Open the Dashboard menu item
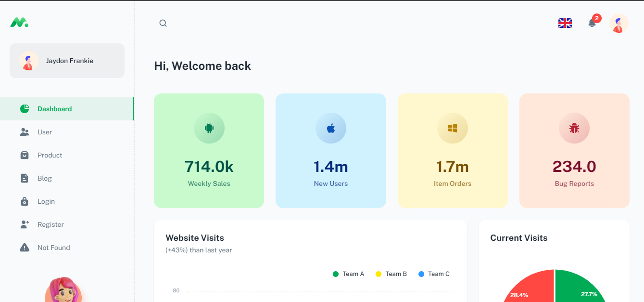644x302 pixels. pyautogui.click(x=67, y=109)
